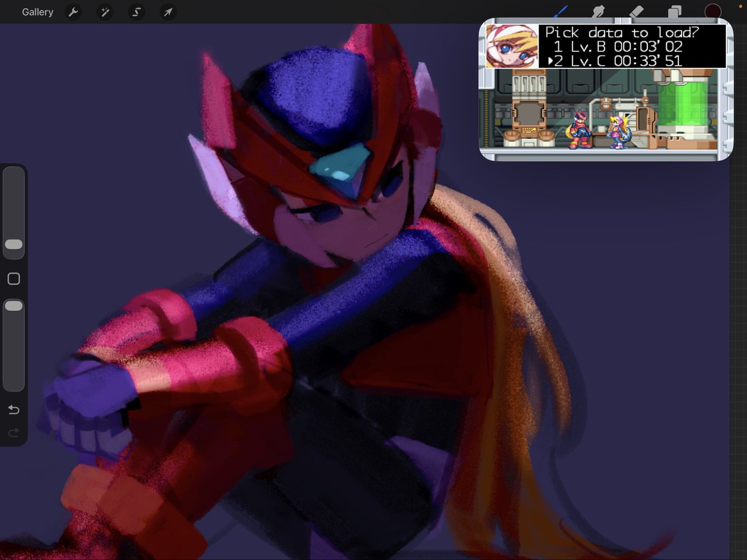The image size is (747, 560).
Task: Undo the last stroke
Action: [14, 409]
